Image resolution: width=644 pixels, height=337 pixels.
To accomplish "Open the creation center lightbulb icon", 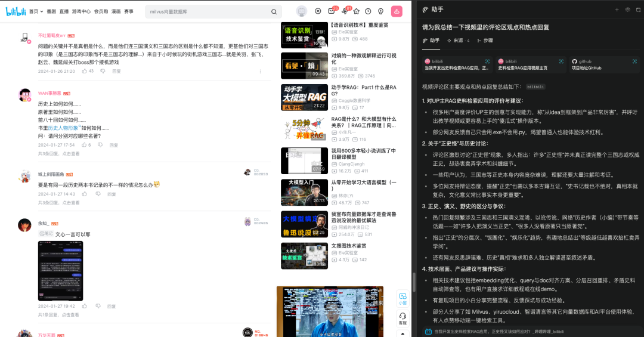I will point(380,11).
